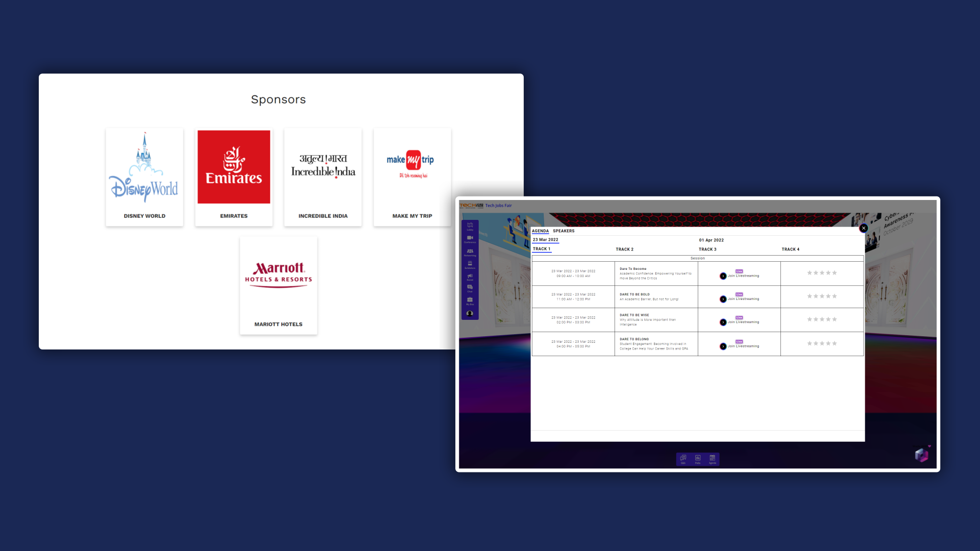The image size is (980, 551).
Task: Rate DARE TO BE BOLD session with stars
Action: point(822,296)
